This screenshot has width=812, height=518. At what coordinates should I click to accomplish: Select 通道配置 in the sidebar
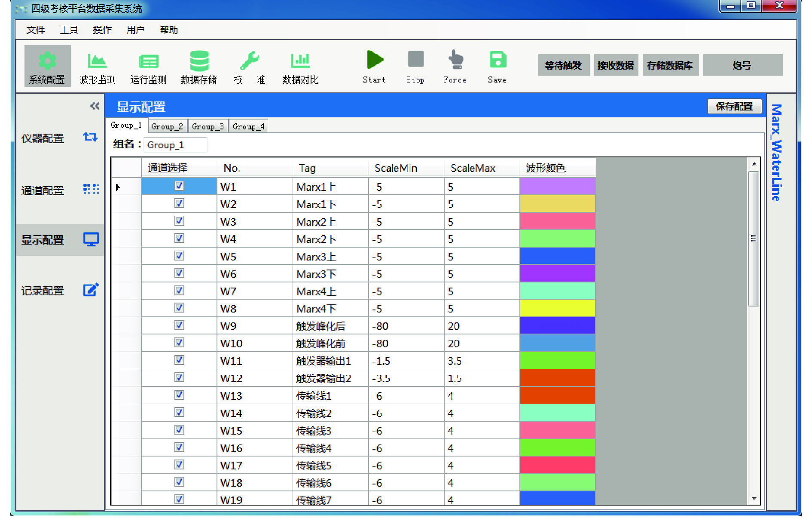tap(60, 190)
